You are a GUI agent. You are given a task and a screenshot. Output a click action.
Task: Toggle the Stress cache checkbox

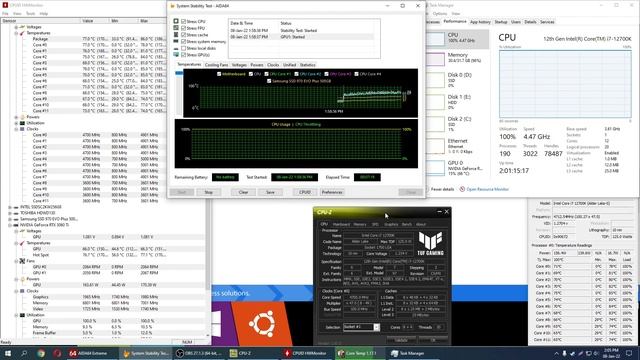tap(184, 35)
